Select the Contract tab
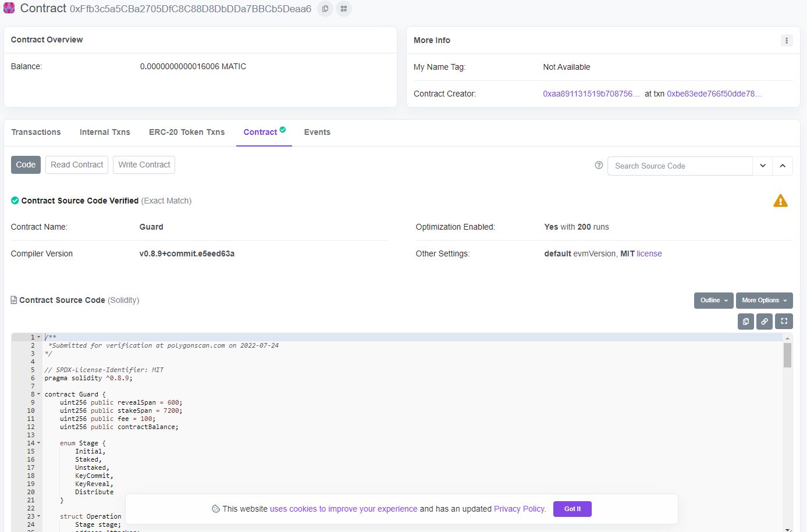Image resolution: width=807 pixels, height=532 pixels. coord(264,132)
